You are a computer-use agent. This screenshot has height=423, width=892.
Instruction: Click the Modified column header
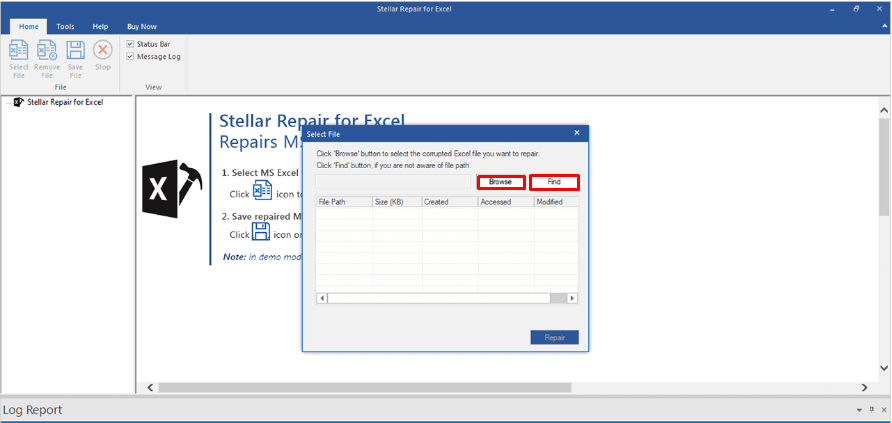click(x=556, y=202)
